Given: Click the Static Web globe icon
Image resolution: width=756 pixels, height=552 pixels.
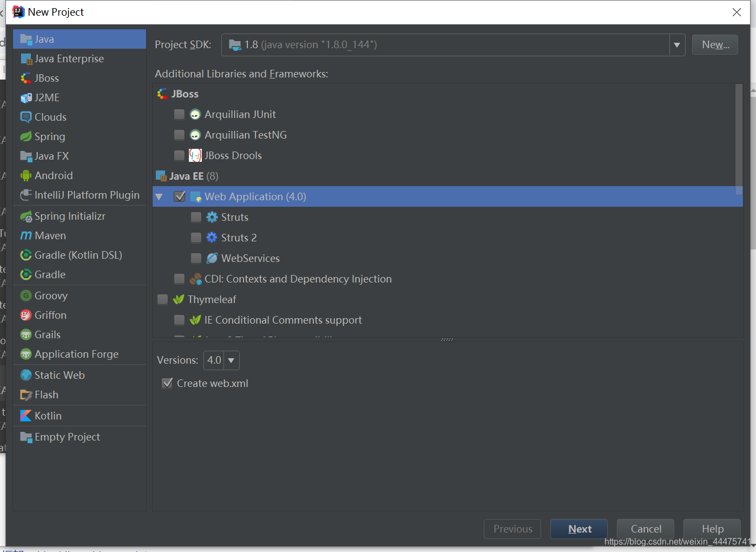Looking at the screenshot, I should tap(26, 376).
